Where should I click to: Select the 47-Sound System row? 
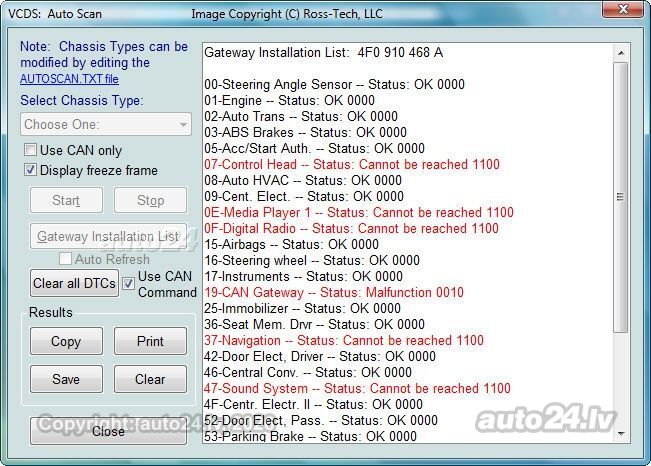[x=357, y=388]
